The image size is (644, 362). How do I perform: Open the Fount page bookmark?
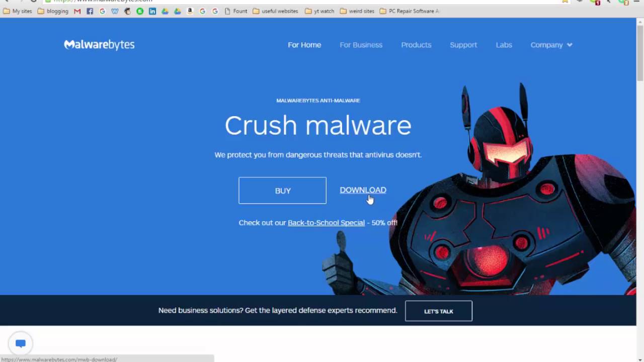[235, 11]
